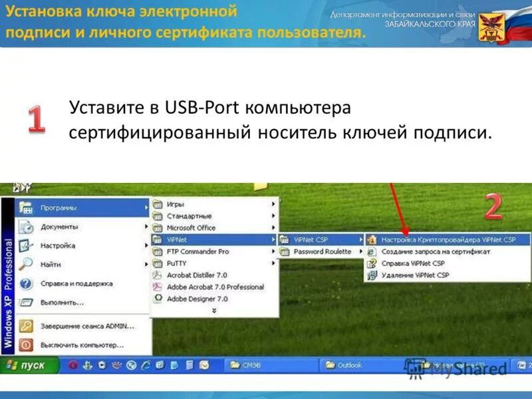Click the log-off key icon
Screen dimensions: 532x399
(26, 327)
